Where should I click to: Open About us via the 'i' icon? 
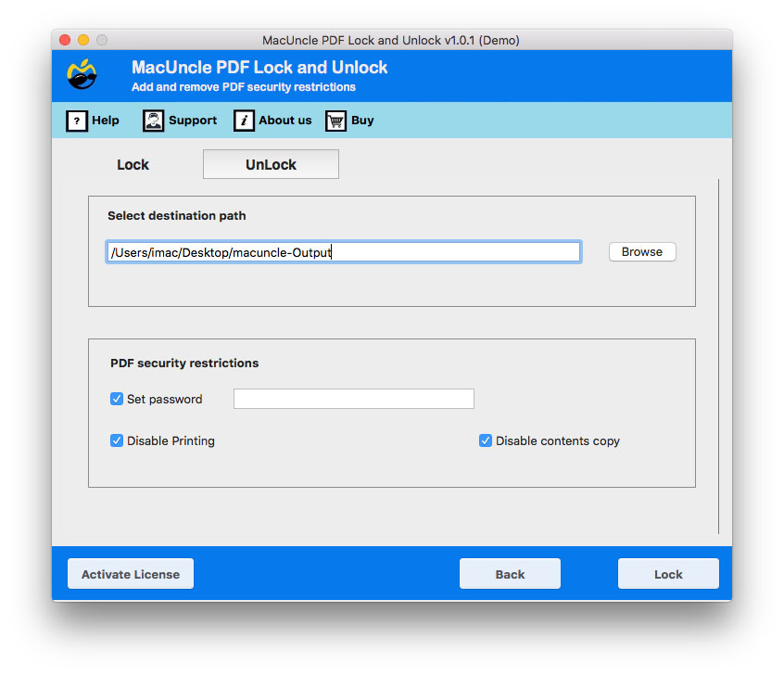point(244,121)
